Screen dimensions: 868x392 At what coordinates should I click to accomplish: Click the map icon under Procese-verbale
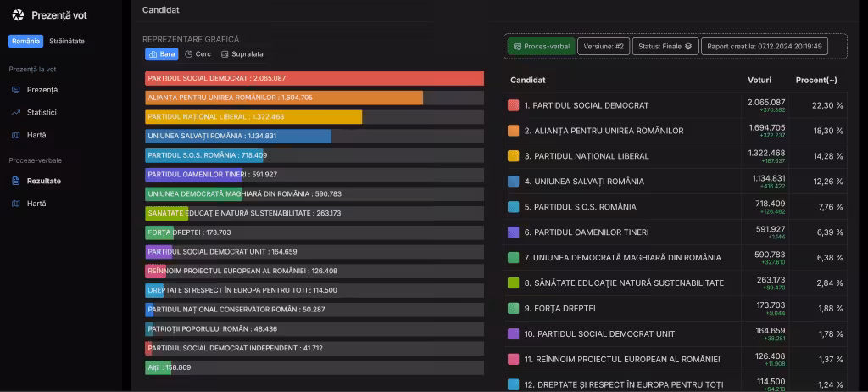16,204
